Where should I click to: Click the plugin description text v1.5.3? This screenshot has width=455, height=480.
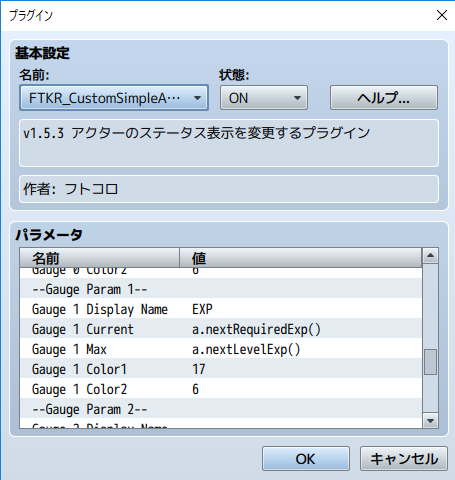(196, 133)
